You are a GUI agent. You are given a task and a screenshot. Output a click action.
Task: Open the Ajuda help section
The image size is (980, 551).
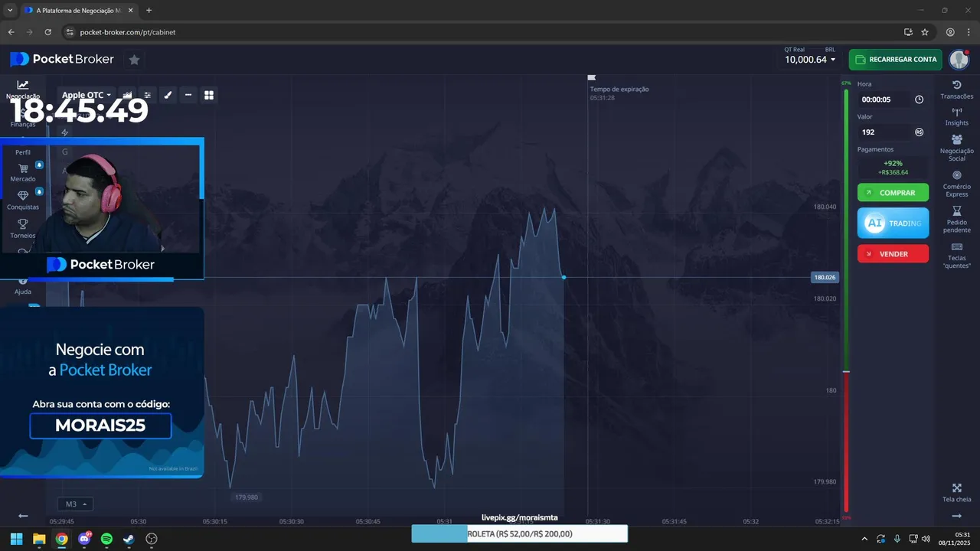click(23, 287)
